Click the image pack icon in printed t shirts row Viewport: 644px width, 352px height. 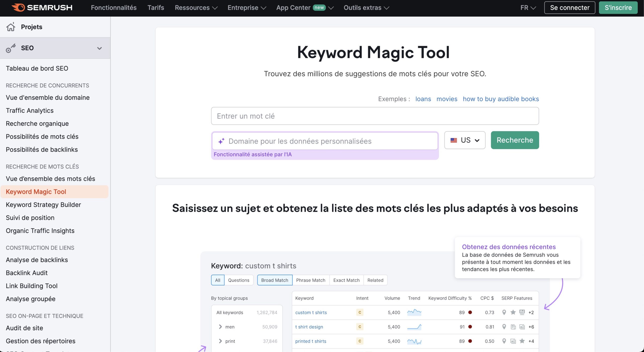(513, 341)
